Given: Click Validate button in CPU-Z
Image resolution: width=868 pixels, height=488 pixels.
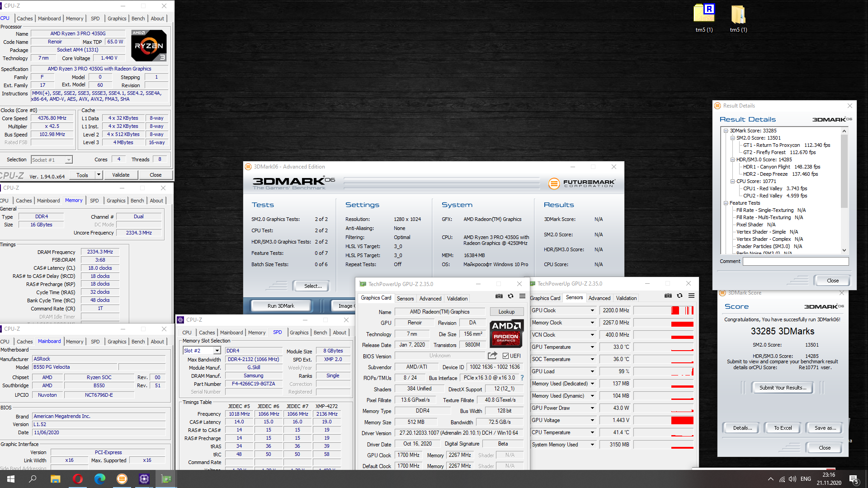Looking at the screenshot, I should 121,175.
